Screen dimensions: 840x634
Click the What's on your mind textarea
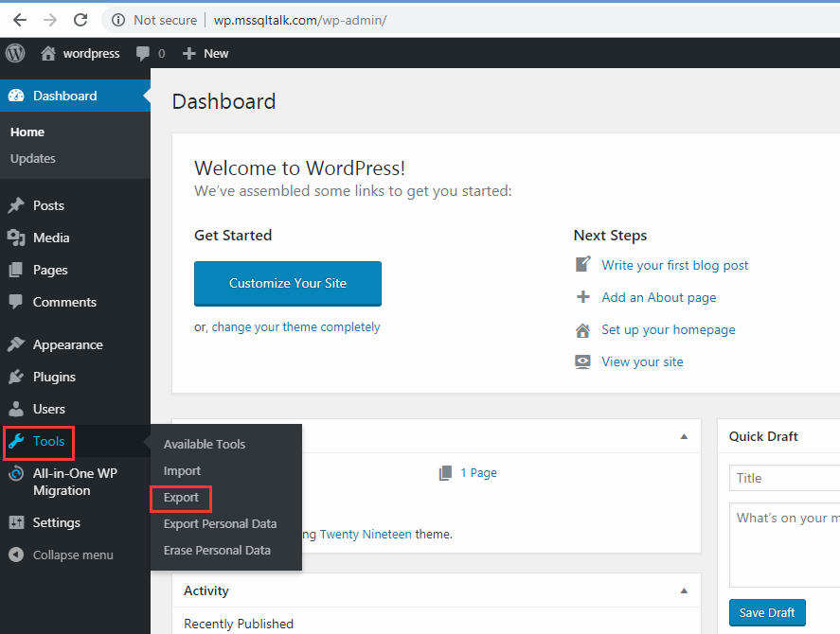pyautogui.click(x=784, y=545)
